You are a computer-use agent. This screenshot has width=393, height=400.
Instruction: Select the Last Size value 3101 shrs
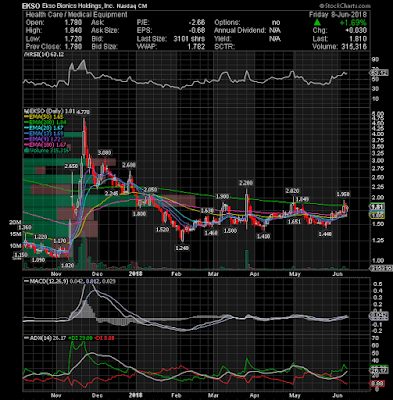pos(189,39)
